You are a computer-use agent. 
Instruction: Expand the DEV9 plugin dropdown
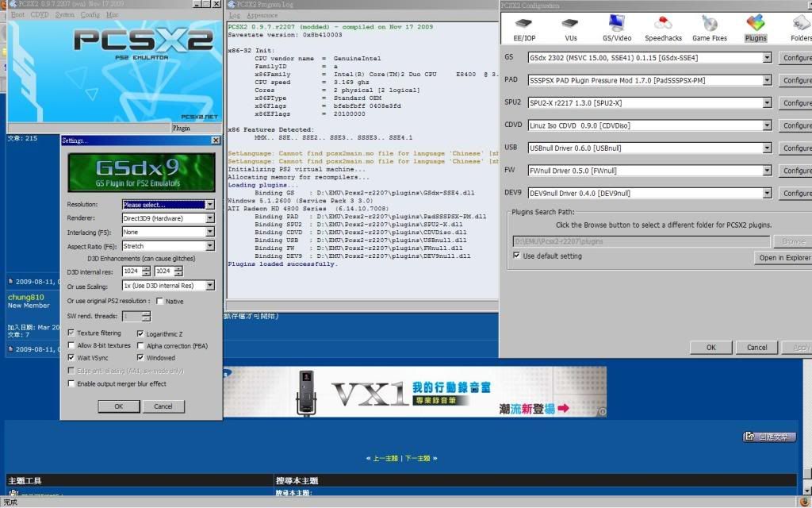tap(767, 193)
